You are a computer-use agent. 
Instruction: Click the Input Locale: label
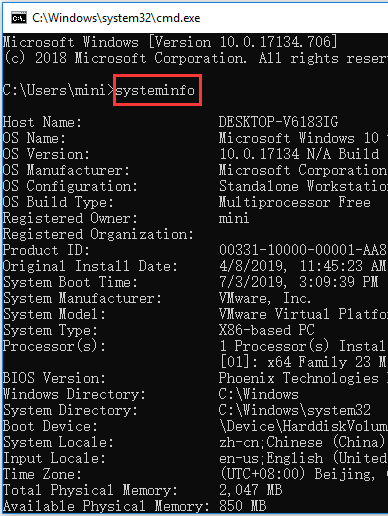[x=54, y=458]
